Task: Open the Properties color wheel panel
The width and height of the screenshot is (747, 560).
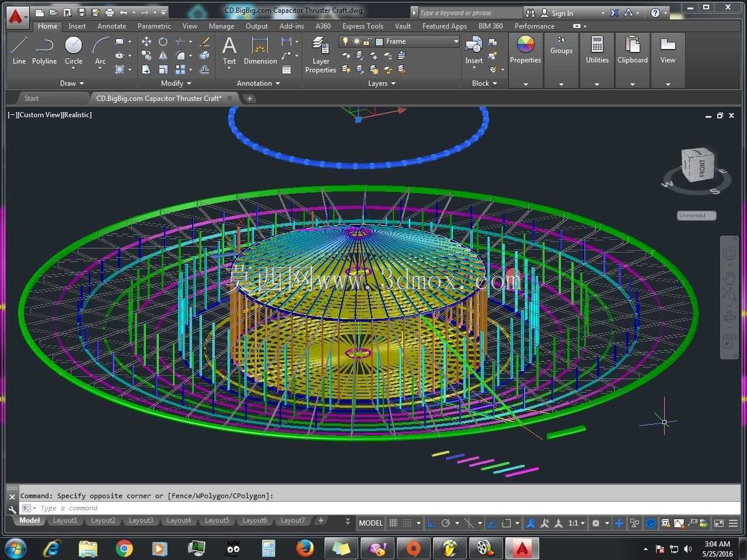Action: 525,45
